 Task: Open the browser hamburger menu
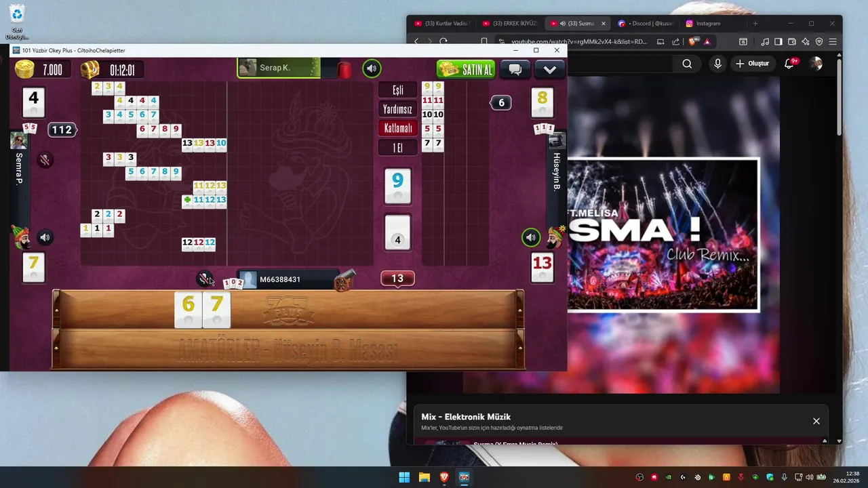833,41
